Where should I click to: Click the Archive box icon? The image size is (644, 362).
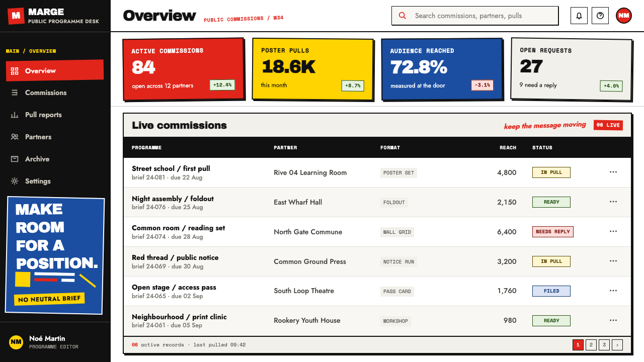tap(15, 159)
